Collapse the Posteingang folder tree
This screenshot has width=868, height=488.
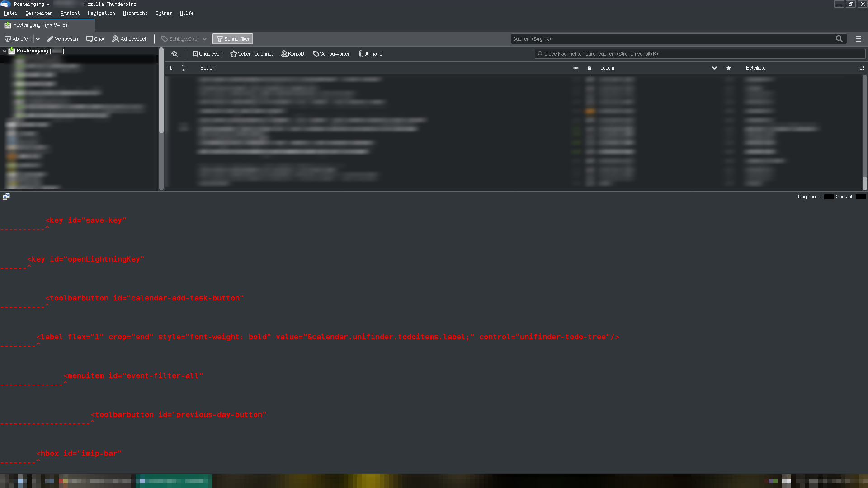tap(5, 51)
